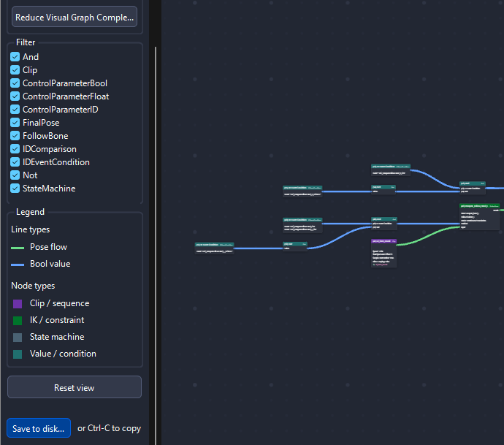This screenshot has height=445, width=504.
Task: Click the 'State machine' legend text
Action: [57, 337]
